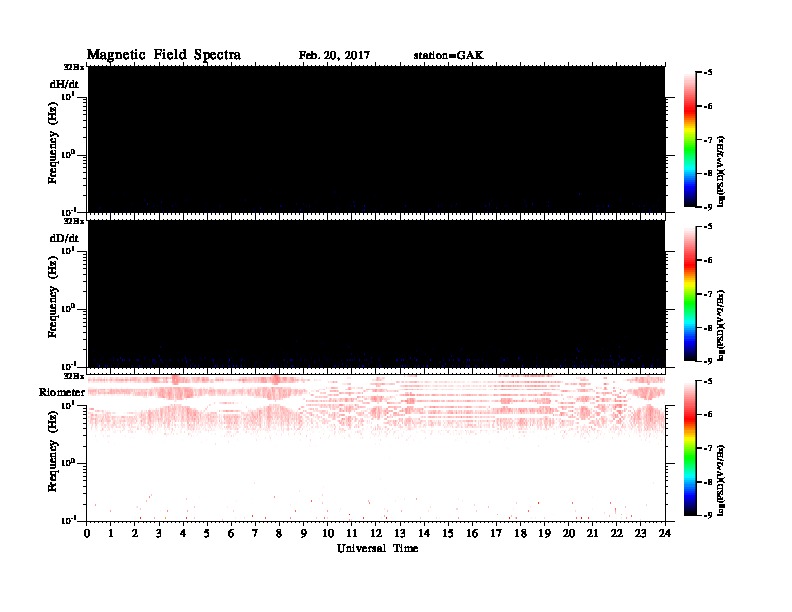Click hour tick label "15" on the time axis

point(448,533)
